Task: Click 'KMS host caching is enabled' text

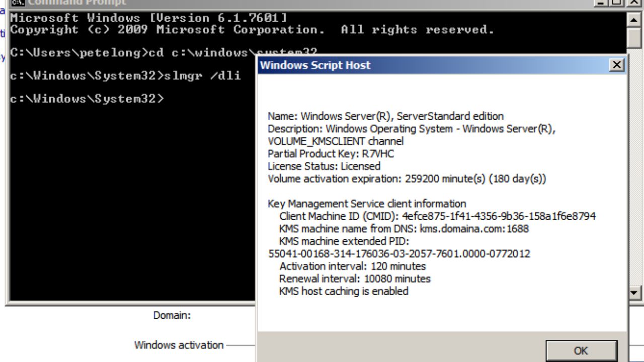Action: click(344, 291)
